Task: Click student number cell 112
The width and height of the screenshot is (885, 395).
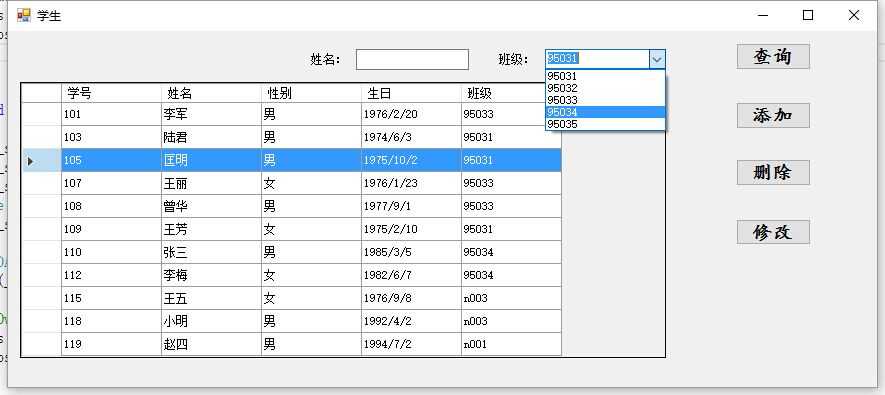Action: click(111, 275)
